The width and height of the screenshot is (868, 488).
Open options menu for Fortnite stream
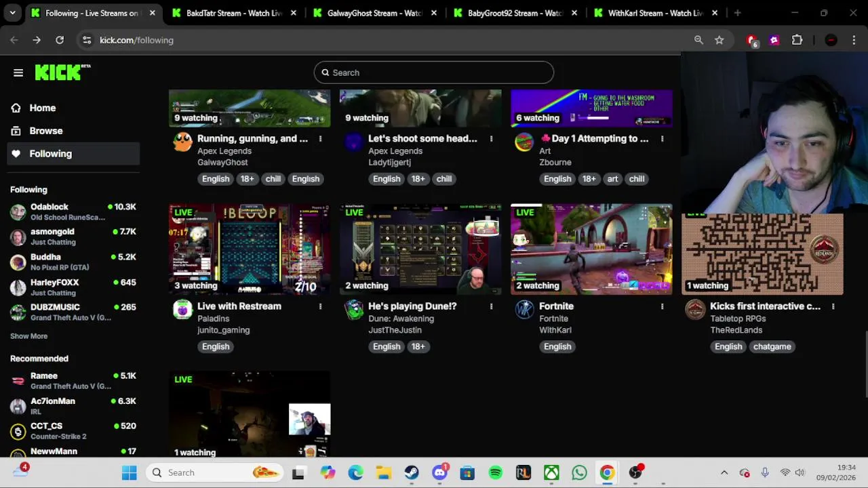click(662, 306)
